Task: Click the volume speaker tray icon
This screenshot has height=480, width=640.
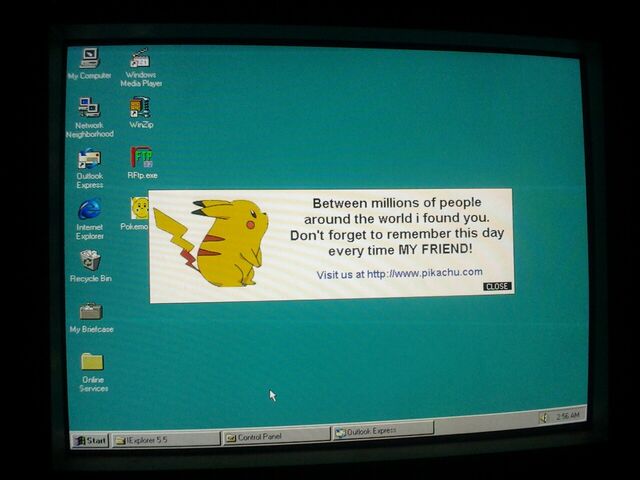Action: click(x=543, y=418)
